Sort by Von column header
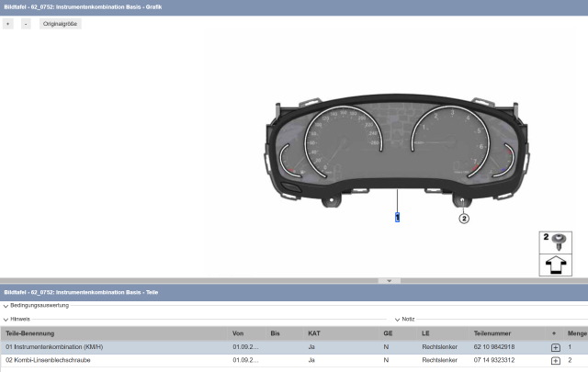Viewport: 588px width, 372px height. pyautogui.click(x=238, y=333)
